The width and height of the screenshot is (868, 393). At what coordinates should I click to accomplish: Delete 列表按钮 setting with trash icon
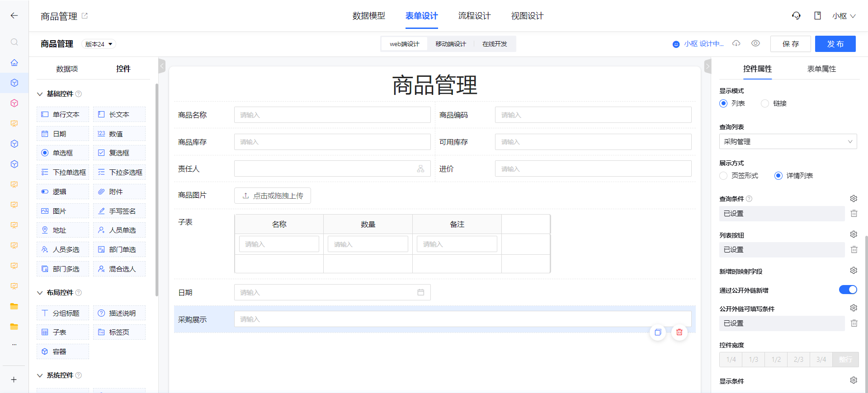(854, 249)
